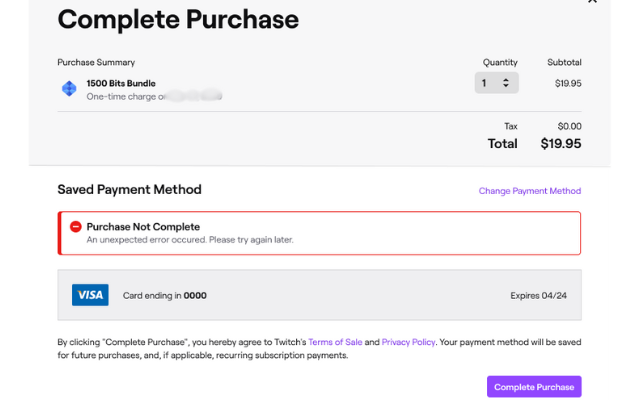Image resolution: width=640 pixels, height=400 pixels.
Task: Click the red error icon beside Purchase Not Complete
Action: [x=76, y=227]
